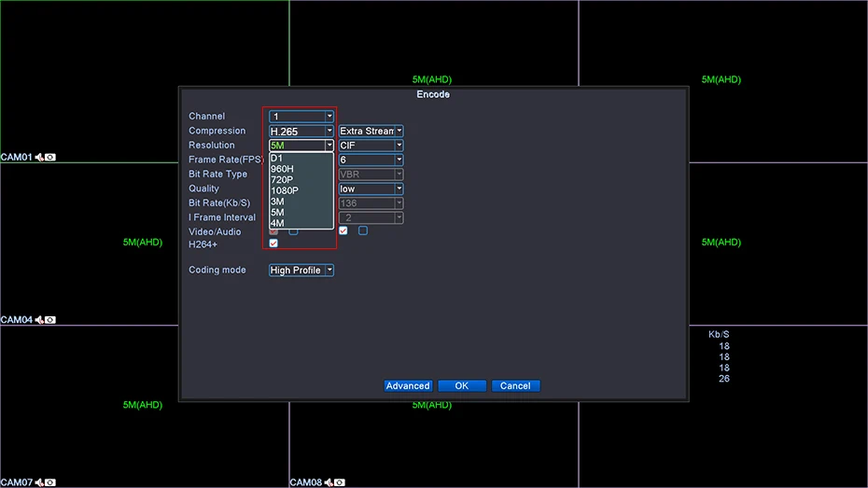Click the CAM08 audio mute speaker icon
This screenshot has width=868, height=488.
(329, 483)
